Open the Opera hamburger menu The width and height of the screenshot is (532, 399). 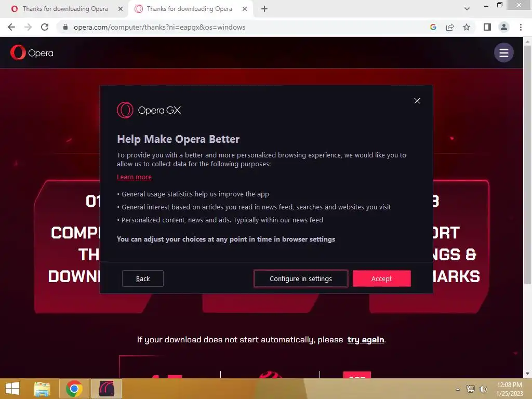[x=504, y=52]
